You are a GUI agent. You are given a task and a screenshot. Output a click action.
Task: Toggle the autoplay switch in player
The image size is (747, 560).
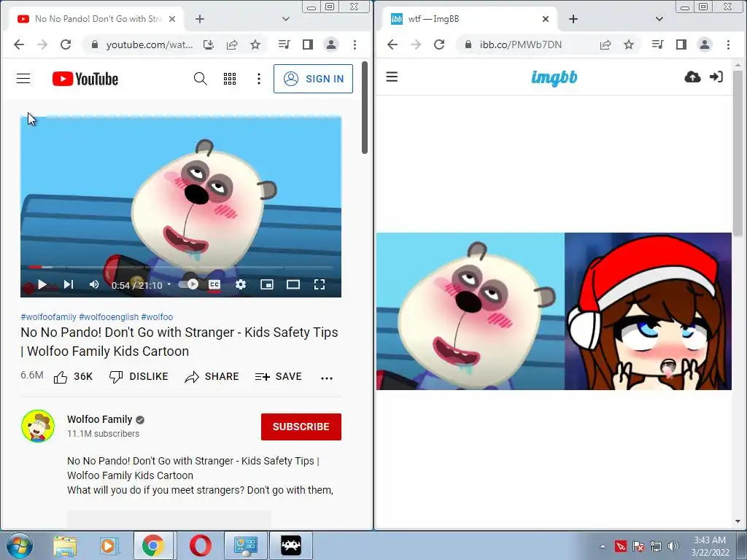(x=188, y=284)
